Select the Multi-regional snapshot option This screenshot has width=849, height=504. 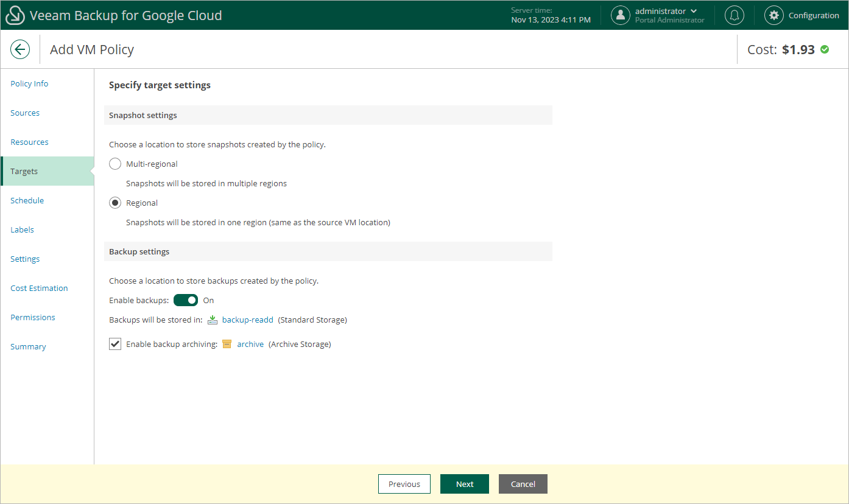pos(115,164)
